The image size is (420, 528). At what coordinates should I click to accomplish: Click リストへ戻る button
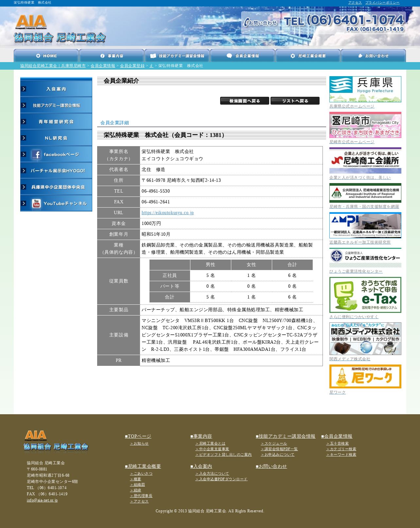point(295,101)
